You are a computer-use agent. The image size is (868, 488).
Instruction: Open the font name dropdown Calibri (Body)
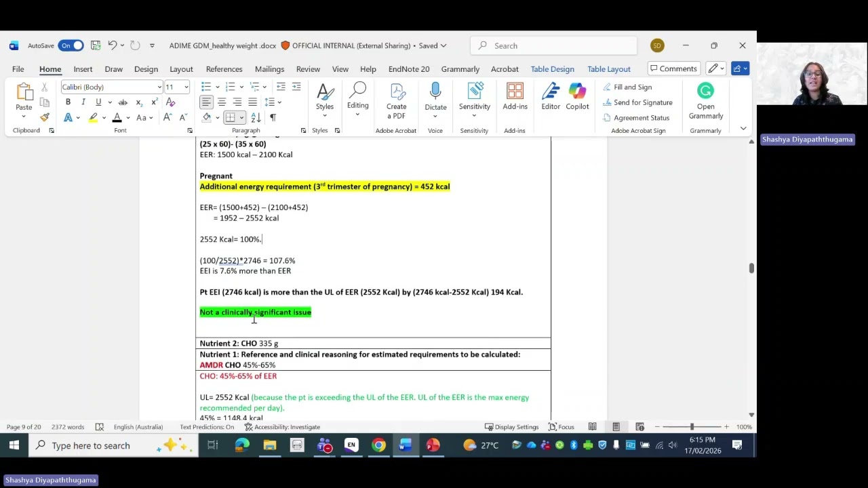(x=159, y=87)
